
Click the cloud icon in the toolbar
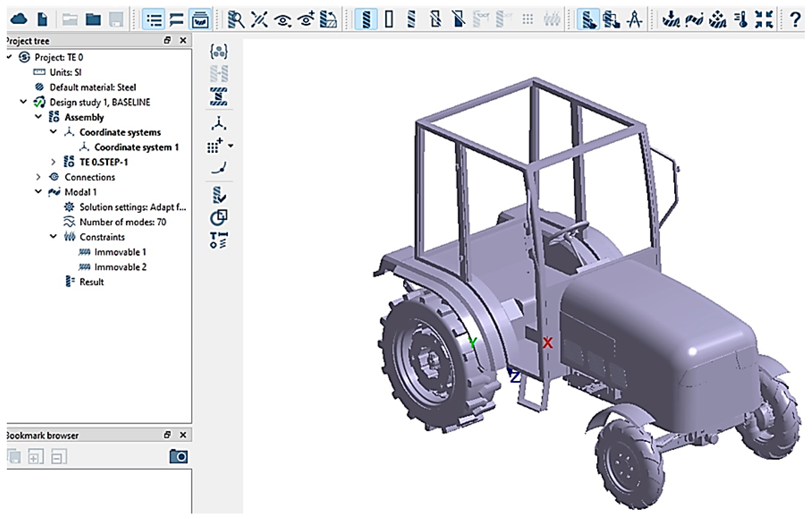(x=18, y=19)
